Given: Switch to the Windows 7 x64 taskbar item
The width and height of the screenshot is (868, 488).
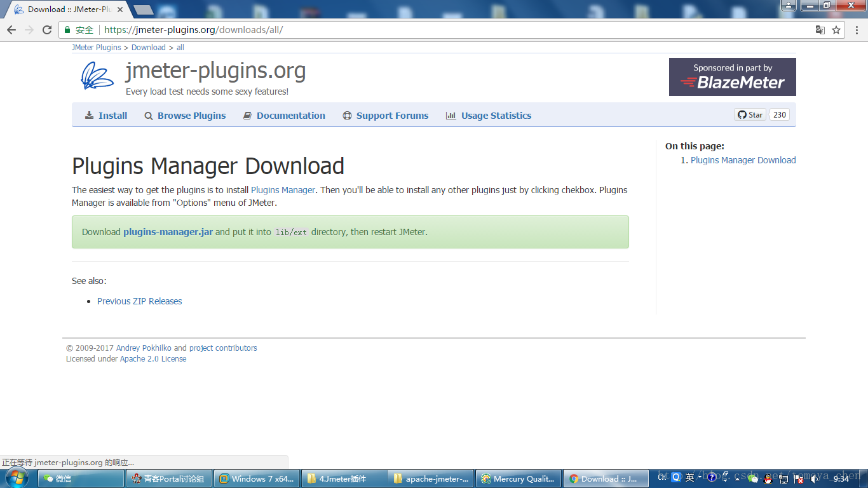Looking at the screenshot, I should 257,478.
